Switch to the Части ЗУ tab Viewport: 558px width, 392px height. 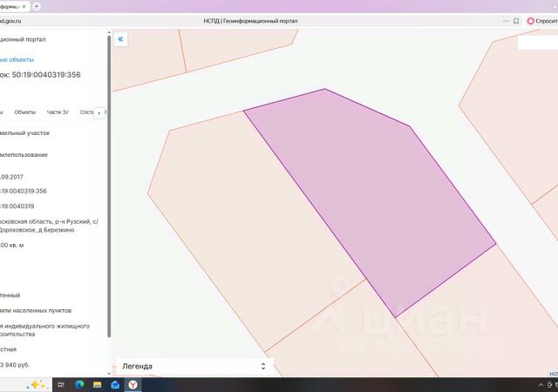tap(58, 112)
